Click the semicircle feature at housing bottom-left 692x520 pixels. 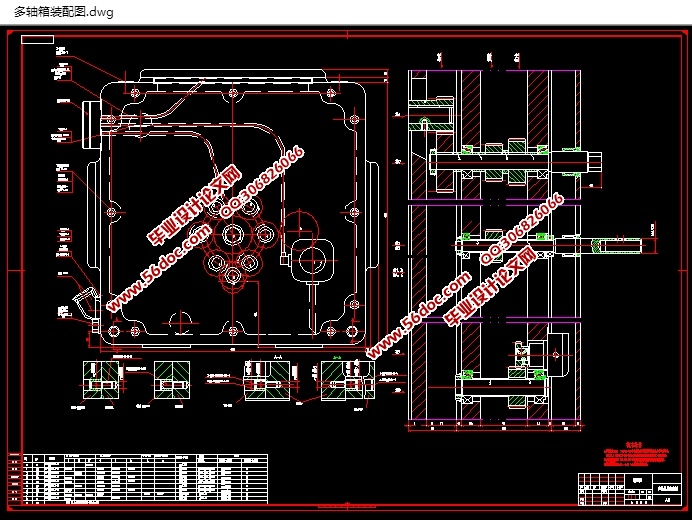tap(179, 322)
